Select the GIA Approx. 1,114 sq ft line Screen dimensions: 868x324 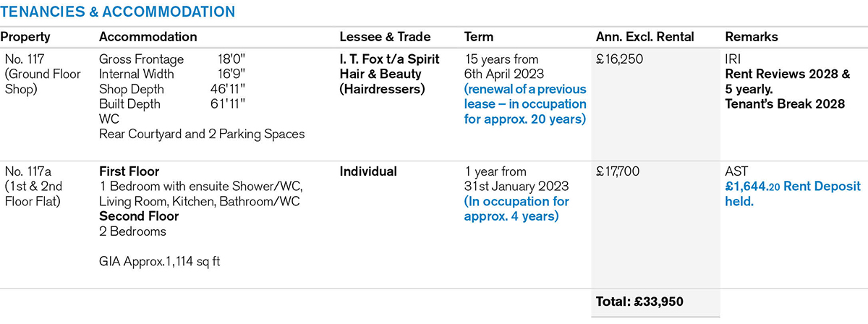point(160,261)
